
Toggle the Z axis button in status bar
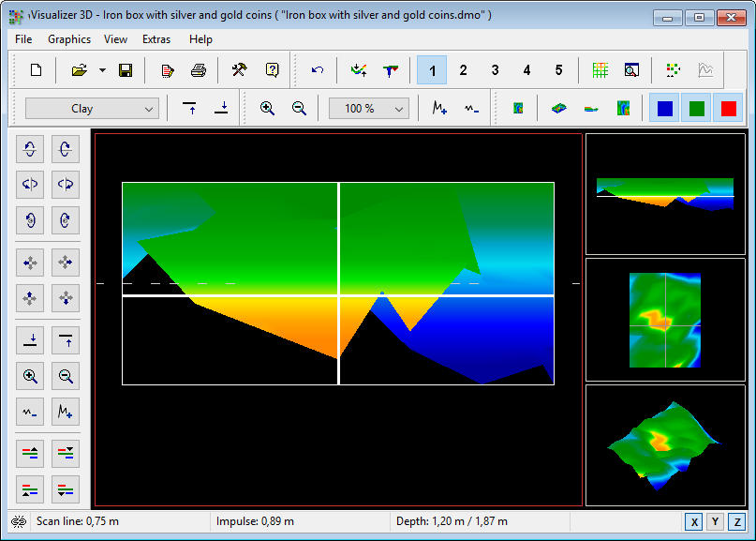[736, 521]
